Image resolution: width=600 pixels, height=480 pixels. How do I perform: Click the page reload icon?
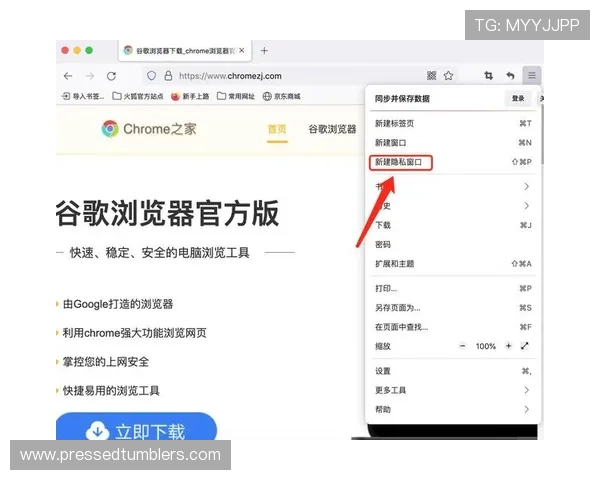111,76
